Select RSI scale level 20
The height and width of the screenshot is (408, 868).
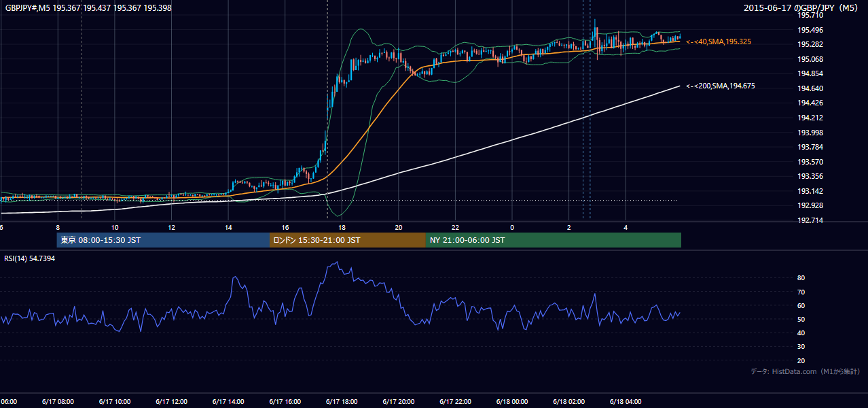pos(801,360)
